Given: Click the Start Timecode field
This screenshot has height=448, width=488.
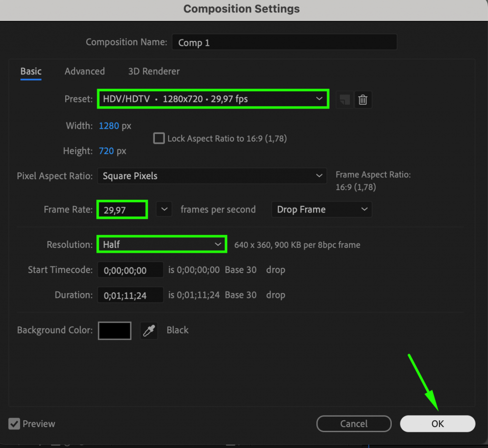Looking at the screenshot, I should (x=130, y=270).
